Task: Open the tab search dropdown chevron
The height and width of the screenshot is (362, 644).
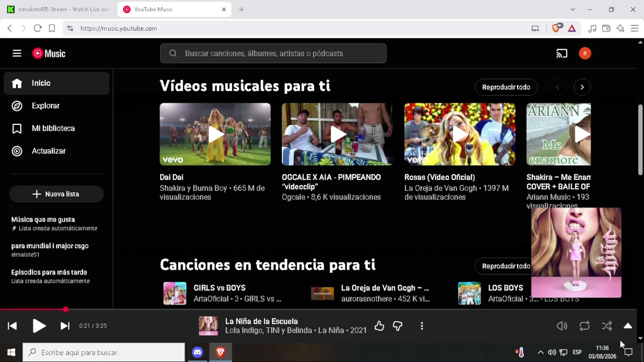Action: click(x=573, y=9)
